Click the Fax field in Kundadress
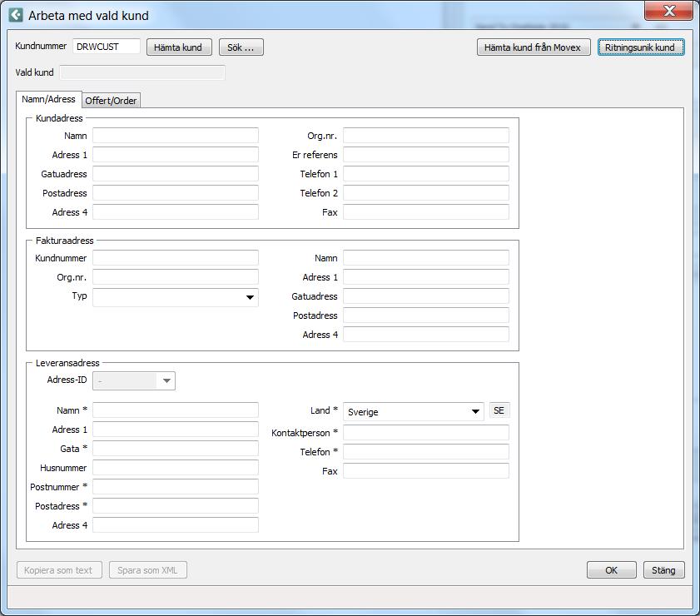The width and height of the screenshot is (700, 616). click(426, 212)
